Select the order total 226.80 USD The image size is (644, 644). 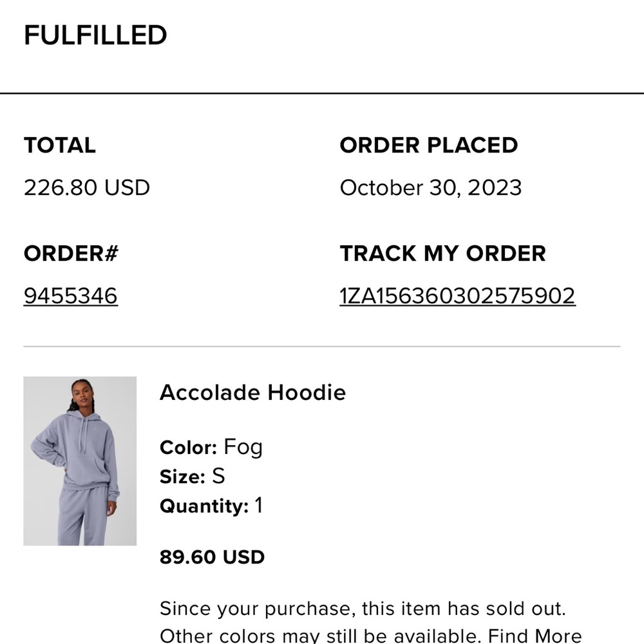click(x=86, y=187)
